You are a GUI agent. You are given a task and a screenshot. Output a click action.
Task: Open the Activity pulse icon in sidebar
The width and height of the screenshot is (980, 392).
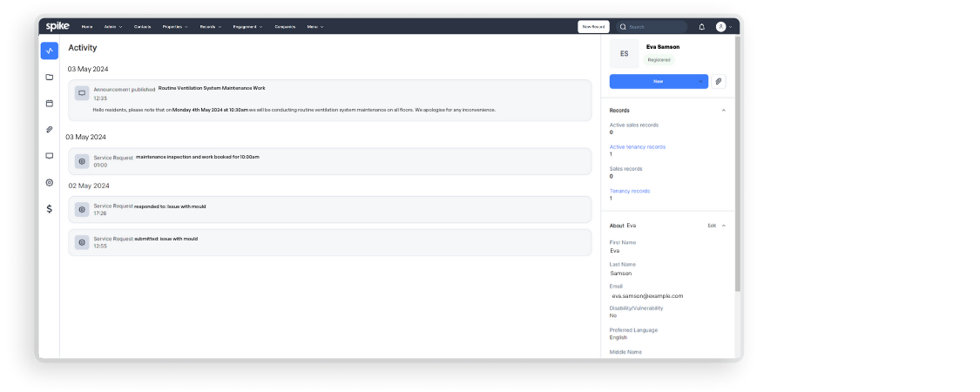[50, 51]
